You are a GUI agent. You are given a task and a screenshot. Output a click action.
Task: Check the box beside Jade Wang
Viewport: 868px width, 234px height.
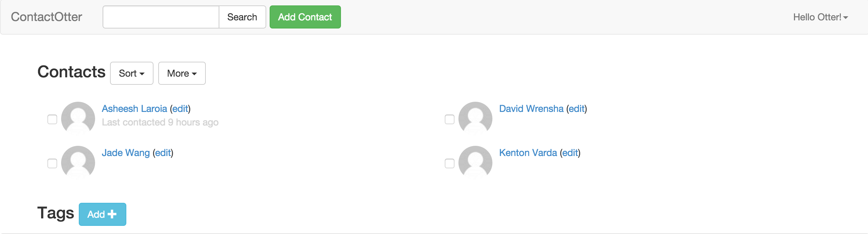point(52,163)
